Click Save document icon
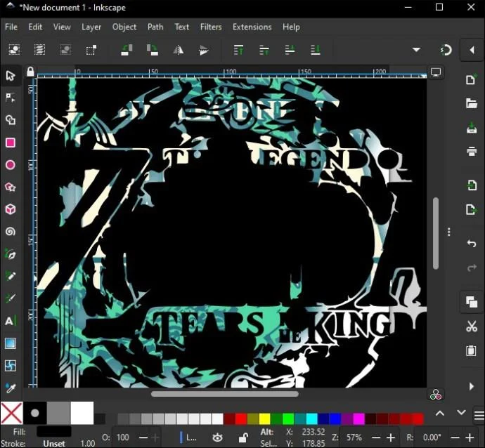Image resolution: width=485 pixels, height=448 pixels. [471, 127]
